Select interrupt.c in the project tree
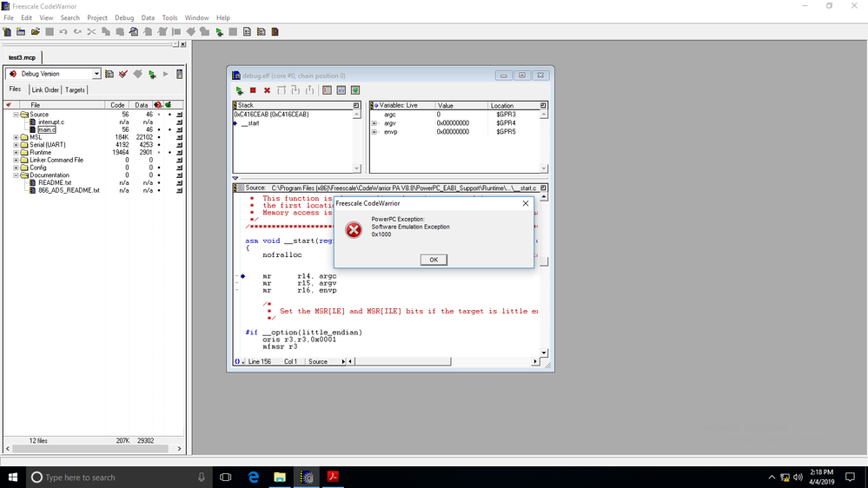Screen dimensions: 868x488 click(51, 122)
